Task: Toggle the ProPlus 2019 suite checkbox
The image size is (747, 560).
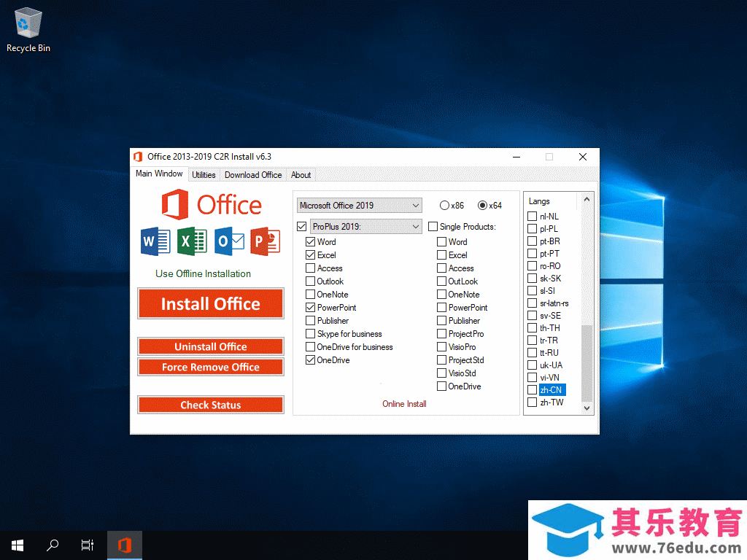Action: click(x=301, y=226)
